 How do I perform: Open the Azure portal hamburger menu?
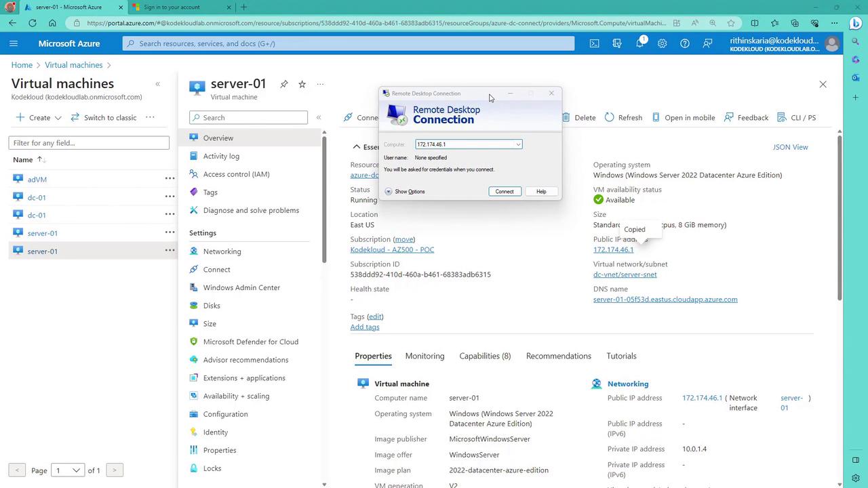point(14,43)
